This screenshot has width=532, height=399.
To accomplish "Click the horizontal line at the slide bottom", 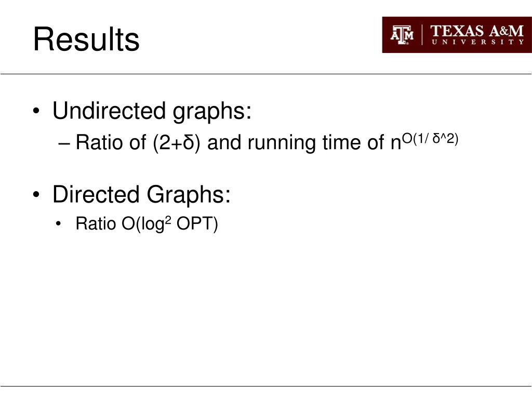I will click(x=266, y=386).
